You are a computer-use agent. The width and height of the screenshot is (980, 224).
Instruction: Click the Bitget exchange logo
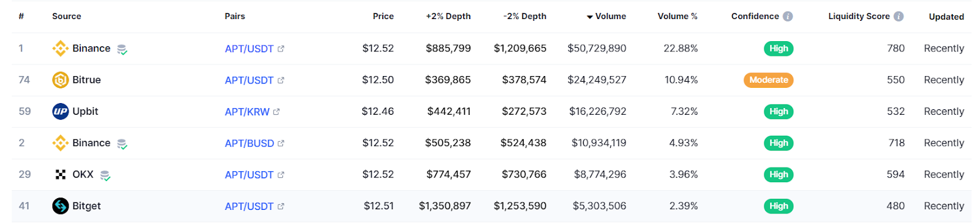(x=60, y=206)
